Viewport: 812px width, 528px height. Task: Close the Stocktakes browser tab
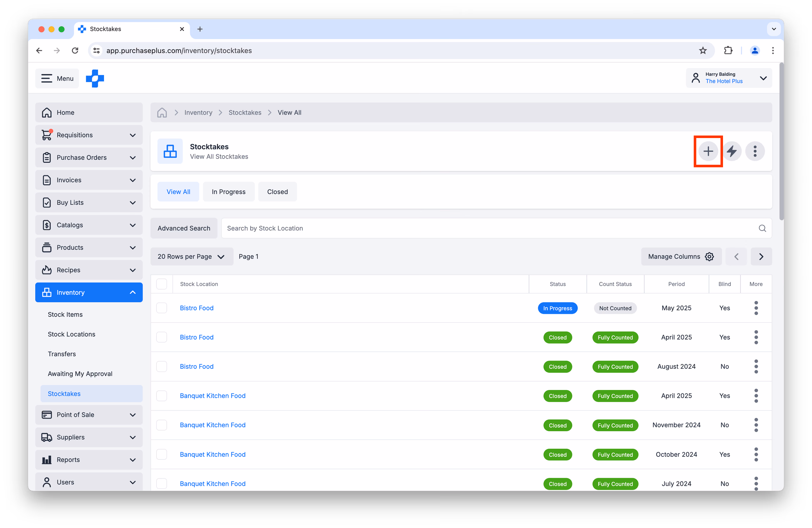[182, 29]
